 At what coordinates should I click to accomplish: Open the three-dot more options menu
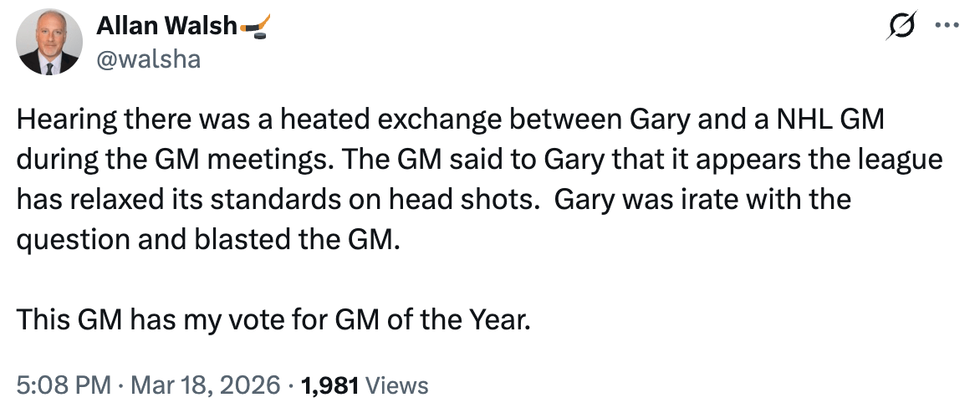click(x=946, y=25)
